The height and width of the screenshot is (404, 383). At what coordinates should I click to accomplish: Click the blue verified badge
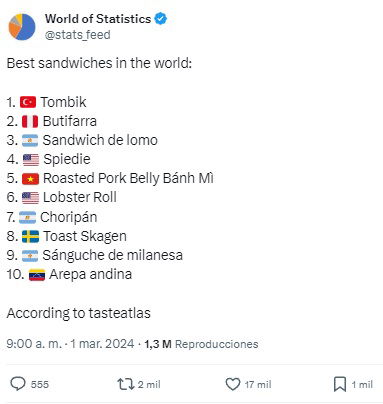pos(161,19)
